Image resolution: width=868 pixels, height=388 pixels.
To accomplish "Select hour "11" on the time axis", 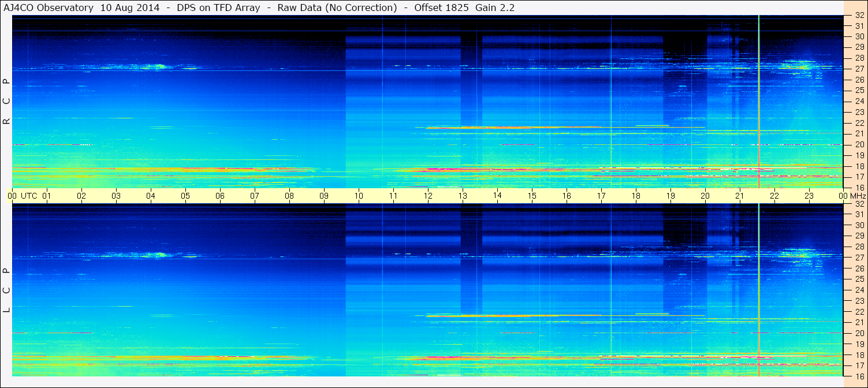I will 393,196.
